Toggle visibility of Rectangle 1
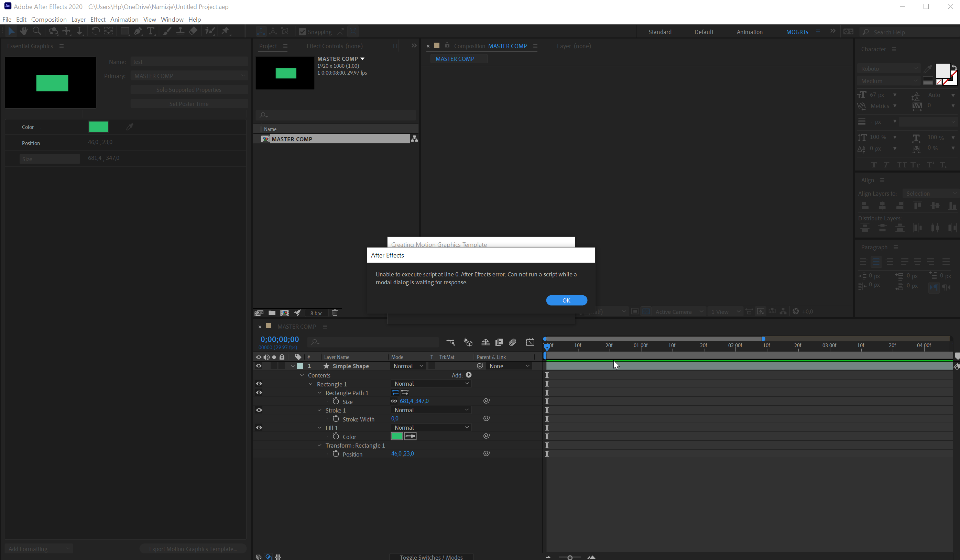960x560 pixels. tap(259, 384)
